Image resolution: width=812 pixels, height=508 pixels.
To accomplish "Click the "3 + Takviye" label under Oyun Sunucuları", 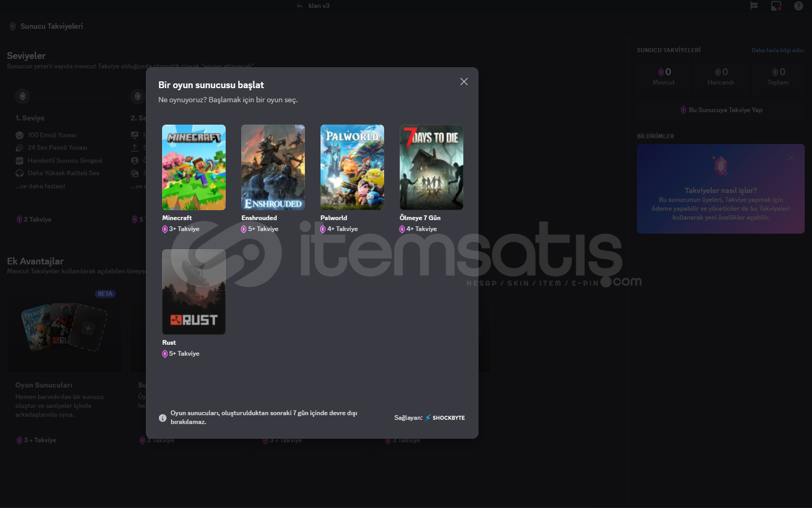I will [x=40, y=440].
